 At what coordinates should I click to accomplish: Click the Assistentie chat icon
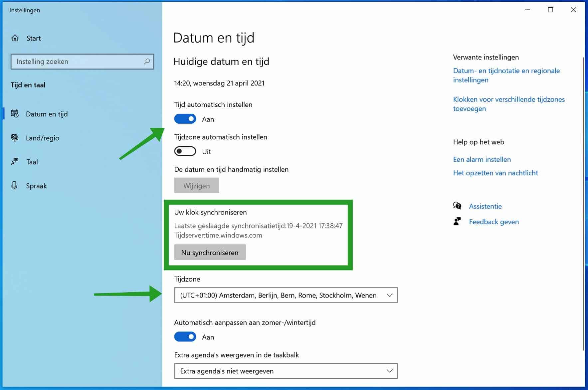click(x=457, y=206)
